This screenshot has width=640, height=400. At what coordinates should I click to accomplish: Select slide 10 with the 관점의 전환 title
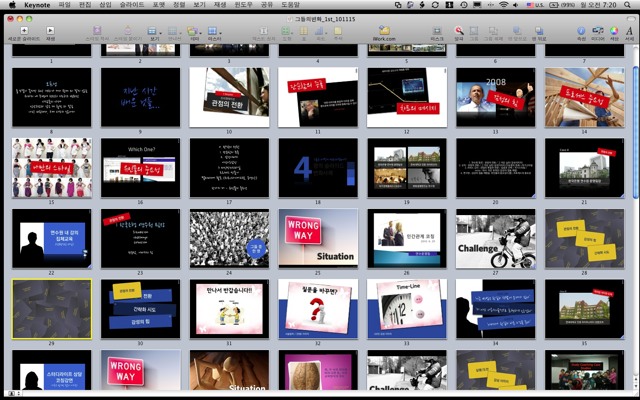click(x=229, y=97)
